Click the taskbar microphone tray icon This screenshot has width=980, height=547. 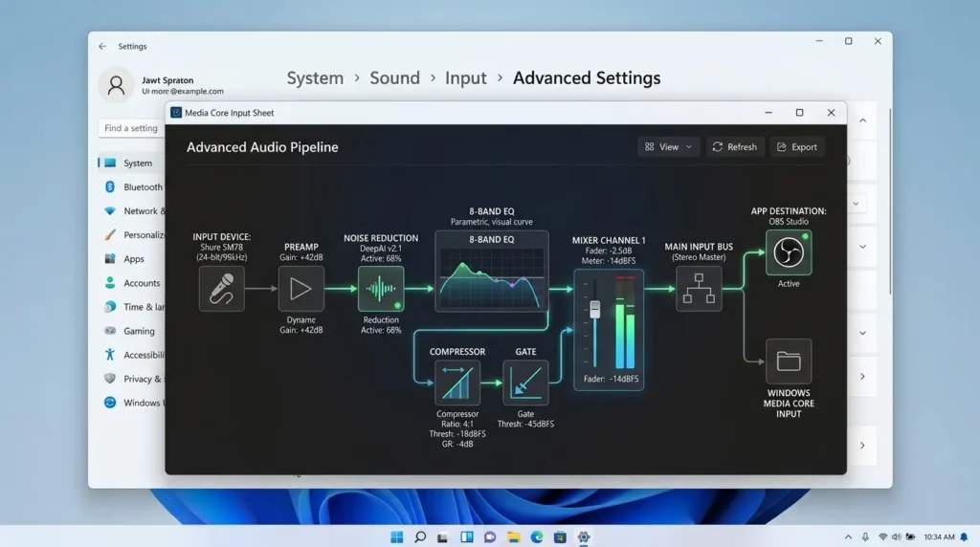click(x=865, y=537)
